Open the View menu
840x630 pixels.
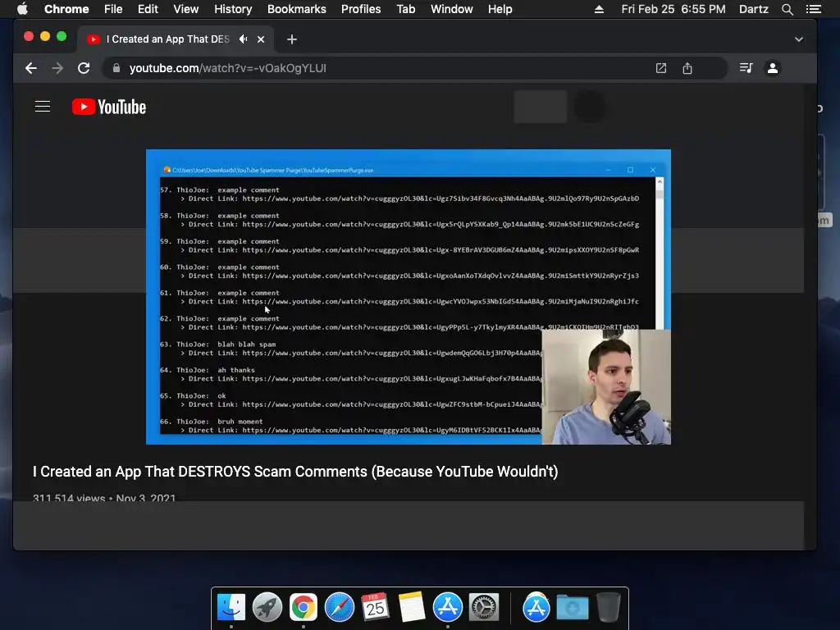tap(186, 9)
